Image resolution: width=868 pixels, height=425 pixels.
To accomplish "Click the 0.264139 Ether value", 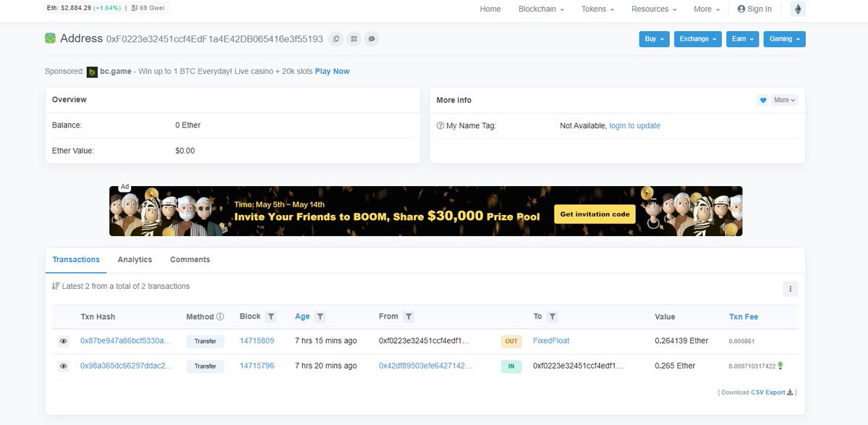I will tap(681, 341).
